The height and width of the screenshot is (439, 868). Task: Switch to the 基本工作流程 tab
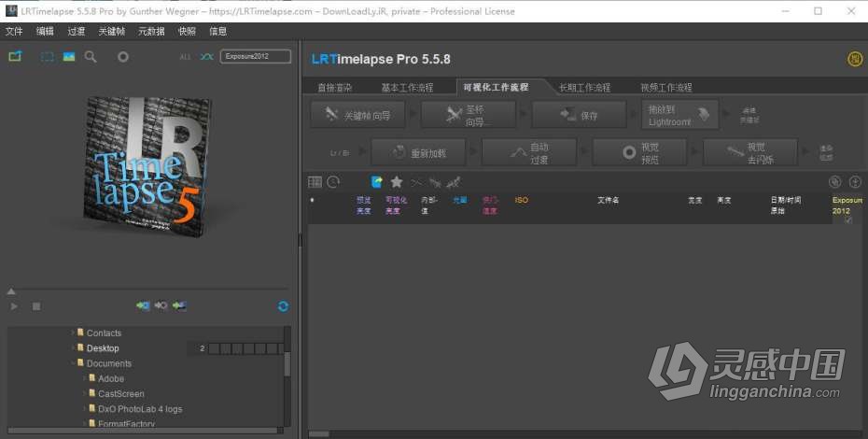(407, 88)
